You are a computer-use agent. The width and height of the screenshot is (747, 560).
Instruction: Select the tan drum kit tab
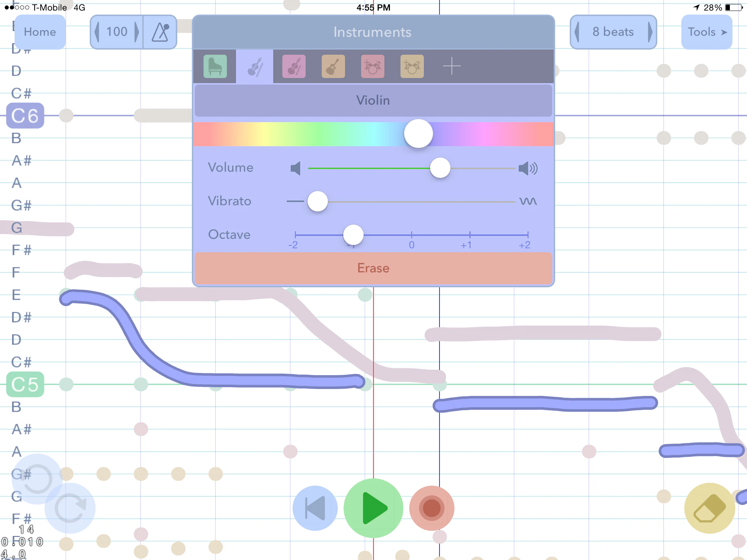point(412,66)
